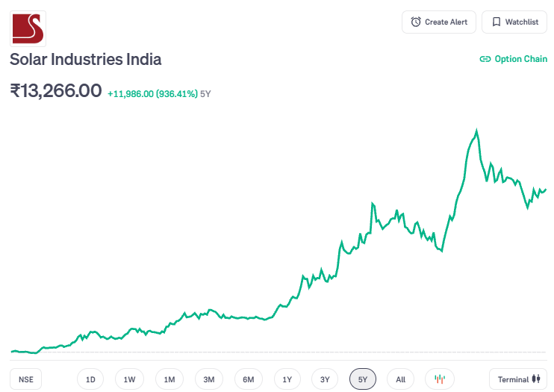Switch to candlestick chart view
The height and width of the screenshot is (392, 554).
(439, 379)
